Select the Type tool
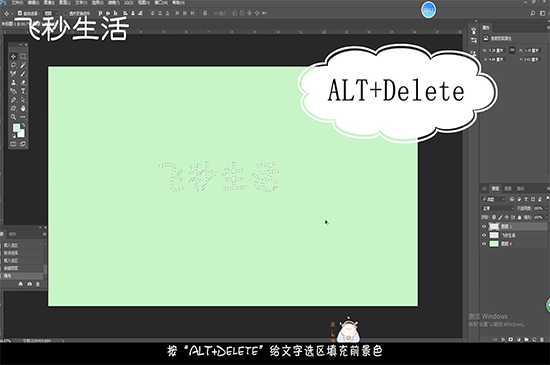The height and width of the screenshot is (365, 550). click(23, 91)
